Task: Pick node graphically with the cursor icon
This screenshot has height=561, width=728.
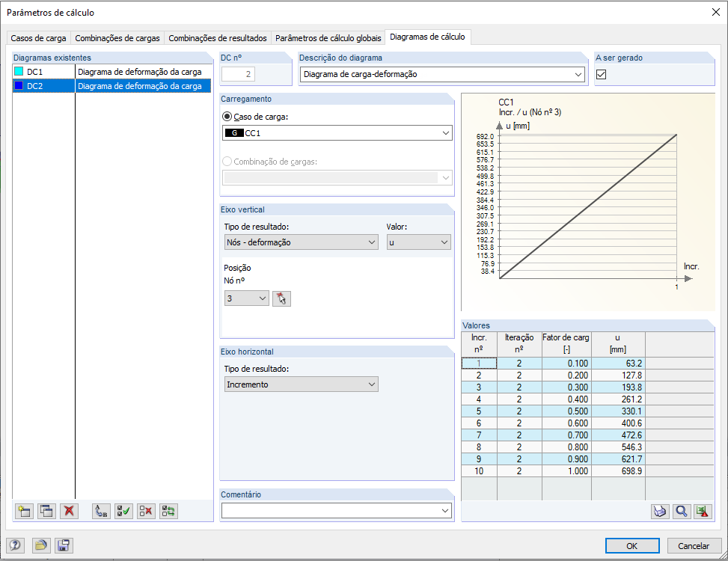Action: (x=281, y=298)
